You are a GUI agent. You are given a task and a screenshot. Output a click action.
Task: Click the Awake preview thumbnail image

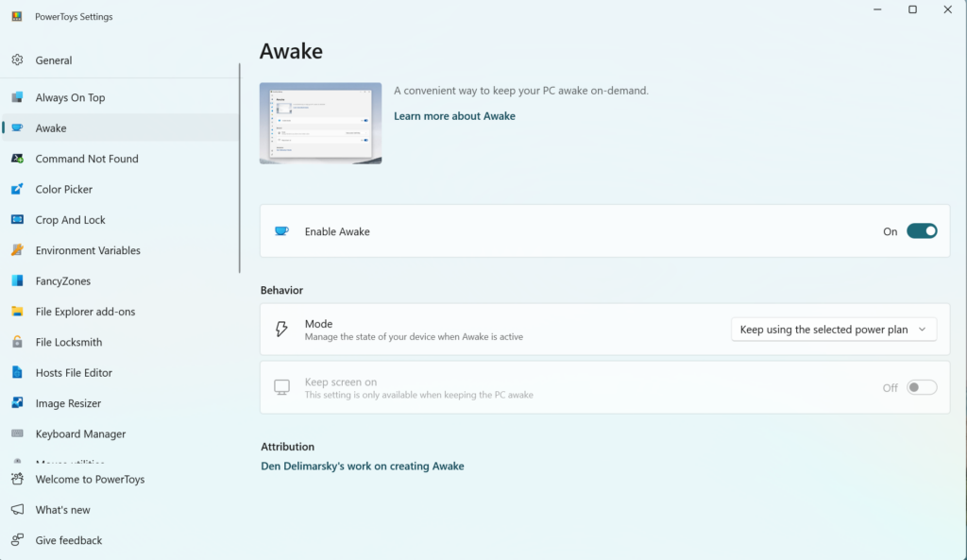click(x=320, y=123)
